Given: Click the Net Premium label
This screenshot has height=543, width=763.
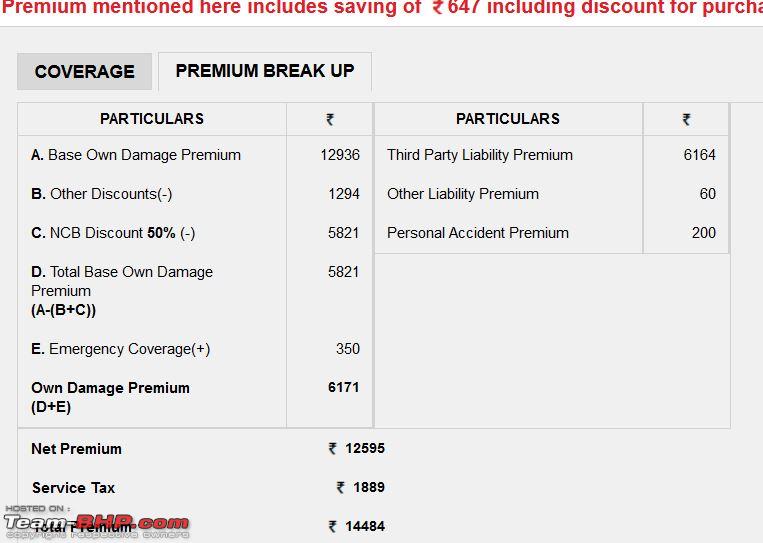Looking at the screenshot, I should pyautogui.click(x=76, y=449).
